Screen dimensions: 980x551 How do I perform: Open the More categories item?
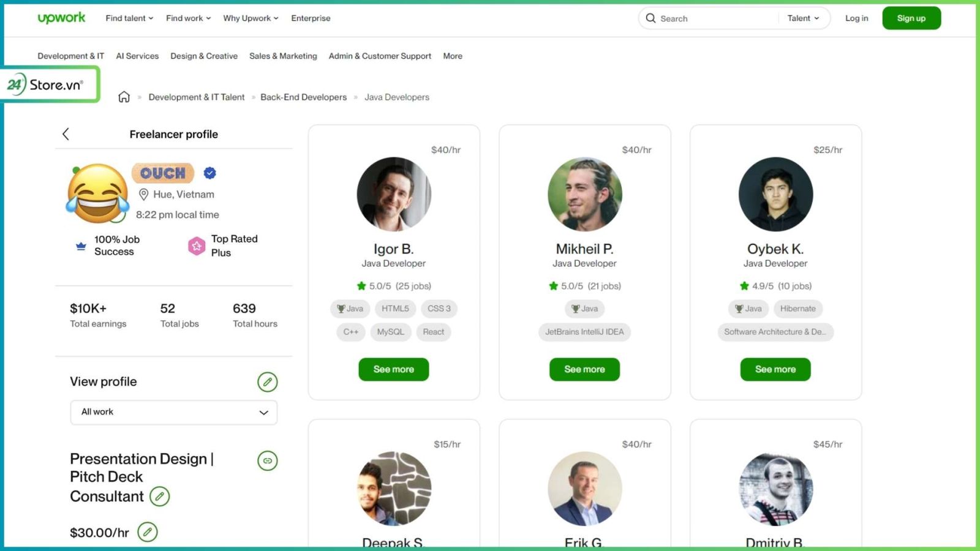[453, 56]
